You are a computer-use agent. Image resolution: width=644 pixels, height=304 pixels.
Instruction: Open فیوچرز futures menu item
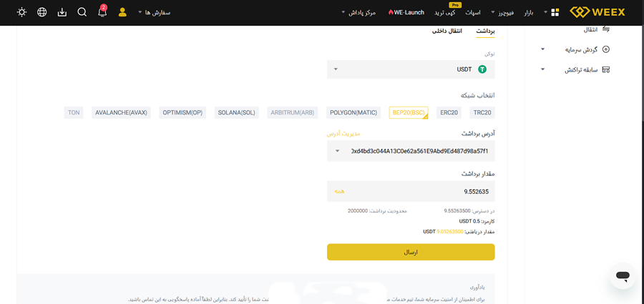pos(506,13)
